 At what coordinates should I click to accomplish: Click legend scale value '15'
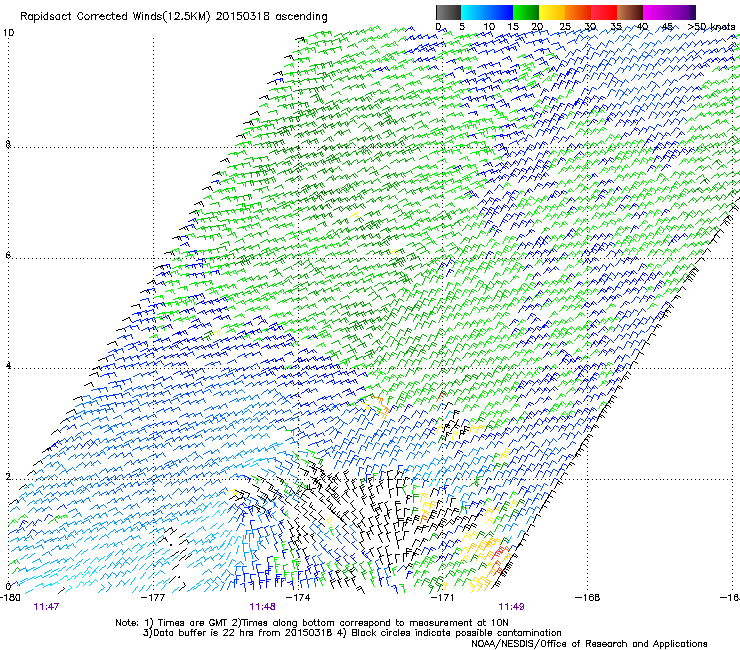pos(513,26)
